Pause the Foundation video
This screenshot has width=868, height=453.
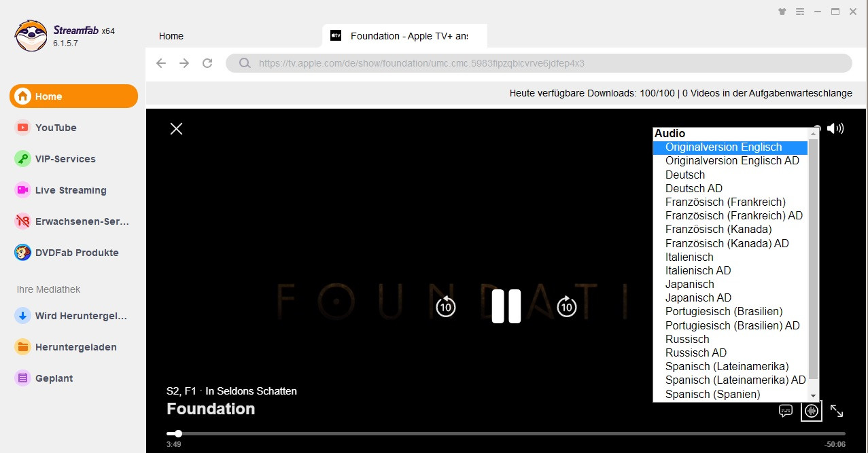[506, 306]
